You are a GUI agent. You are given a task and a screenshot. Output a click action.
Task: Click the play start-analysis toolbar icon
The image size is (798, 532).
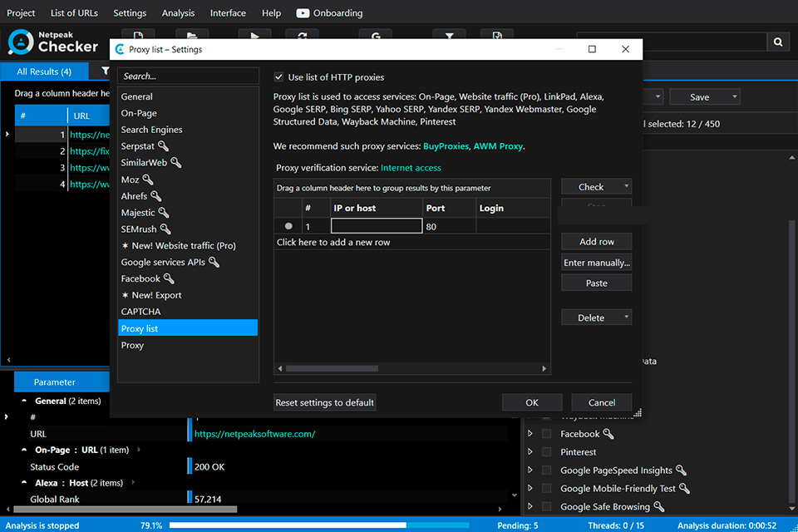(254, 36)
